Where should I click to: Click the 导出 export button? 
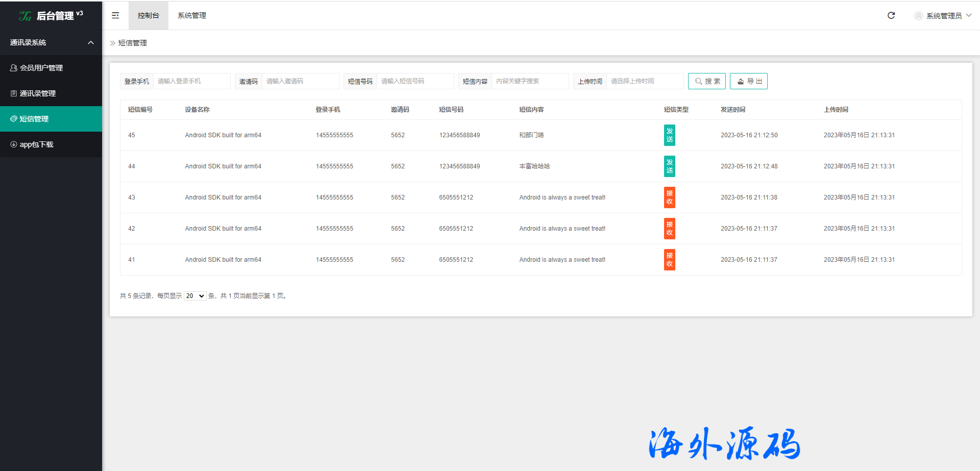pos(749,81)
